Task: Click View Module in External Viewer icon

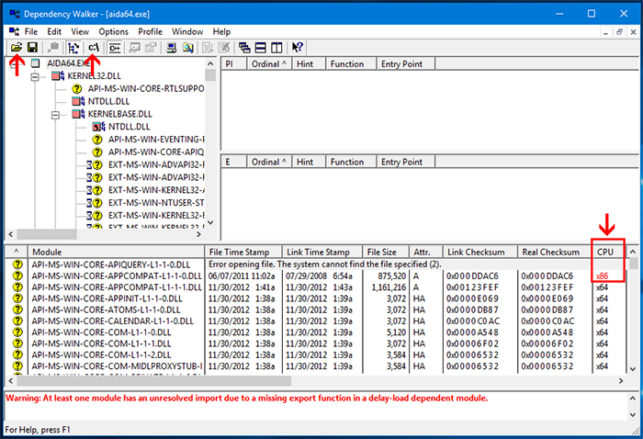Action: pos(135,48)
